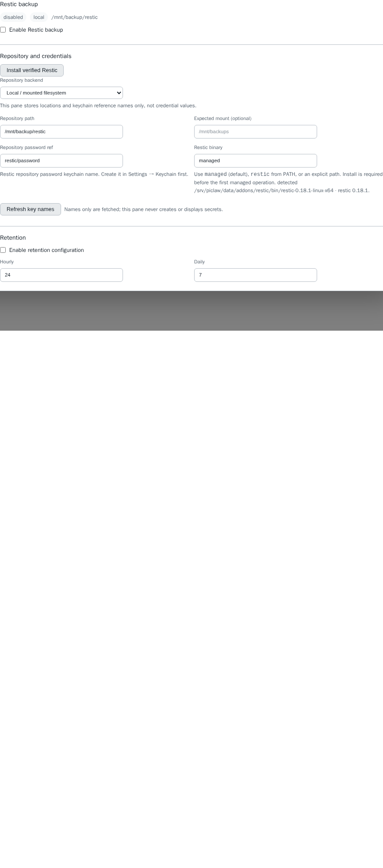The height and width of the screenshot is (868, 383).
Task: Open the Repository backend dropdown
Action: point(61,93)
